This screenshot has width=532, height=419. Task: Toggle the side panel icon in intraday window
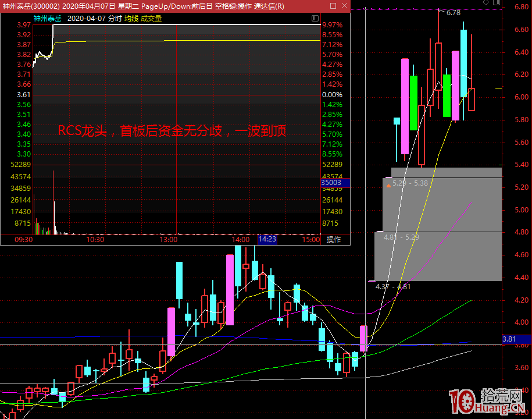315,19
